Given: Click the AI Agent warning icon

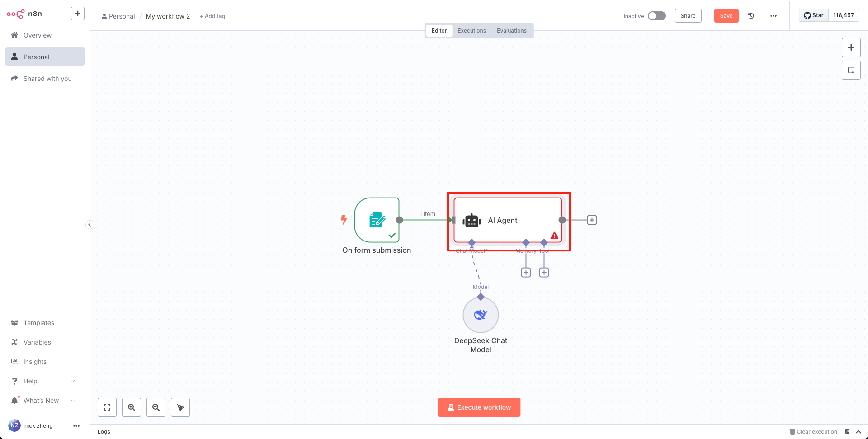Looking at the screenshot, I should tap(554, 236).
